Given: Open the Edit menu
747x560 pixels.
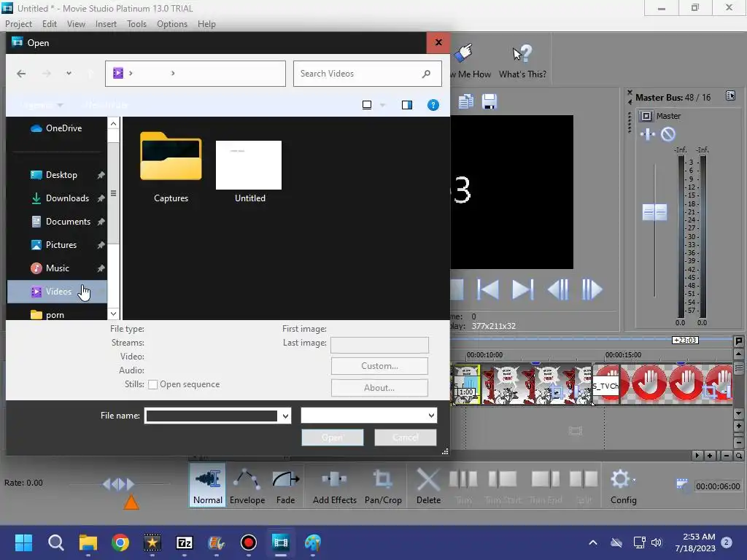Looking at the screenshot, I should 50,24.
